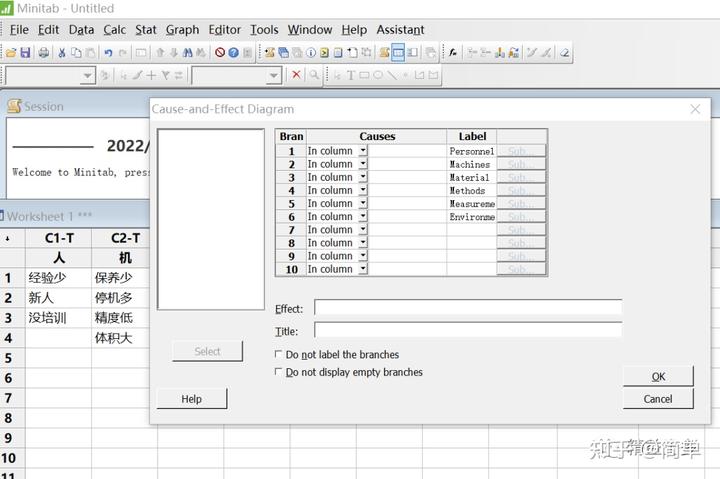Click the blue Help question mark icon
Image resolution: width=720 pixels, height=479 pixels.
[x=233, y=52]
